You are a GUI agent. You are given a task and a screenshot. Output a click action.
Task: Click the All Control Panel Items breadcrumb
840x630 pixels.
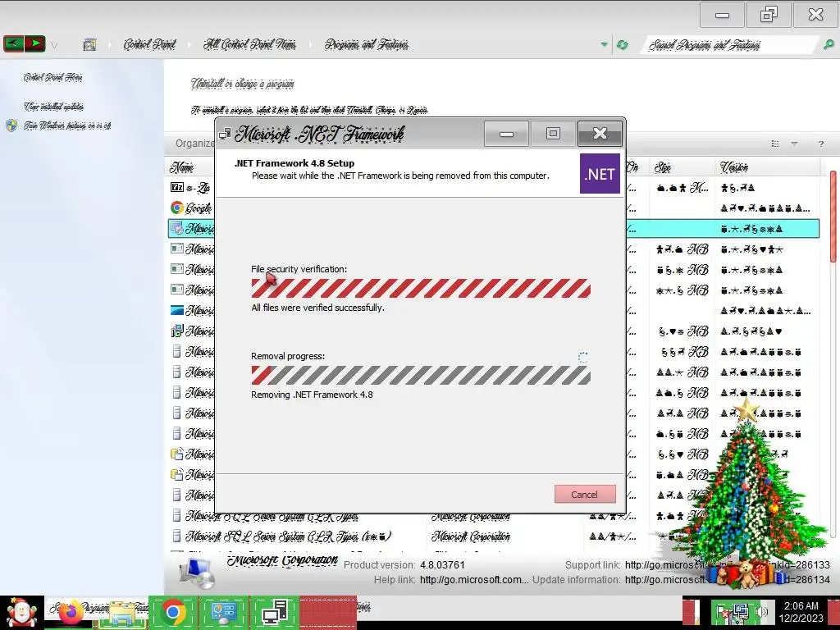pyautogui.click(x=249, y=44)
